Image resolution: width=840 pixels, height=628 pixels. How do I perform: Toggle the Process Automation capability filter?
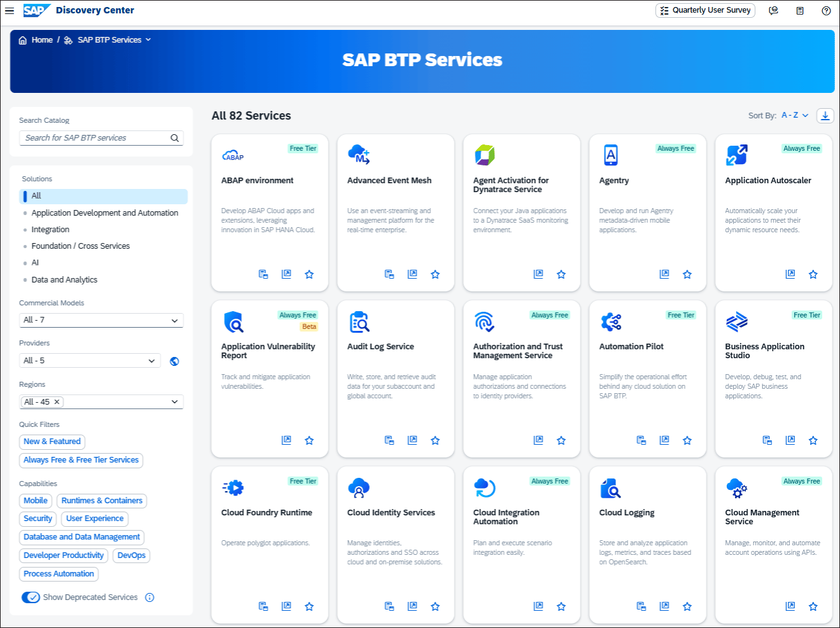click(x=59, y=574)
